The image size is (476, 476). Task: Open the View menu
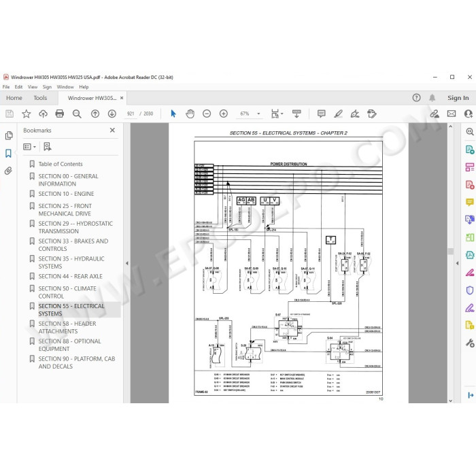33,87
